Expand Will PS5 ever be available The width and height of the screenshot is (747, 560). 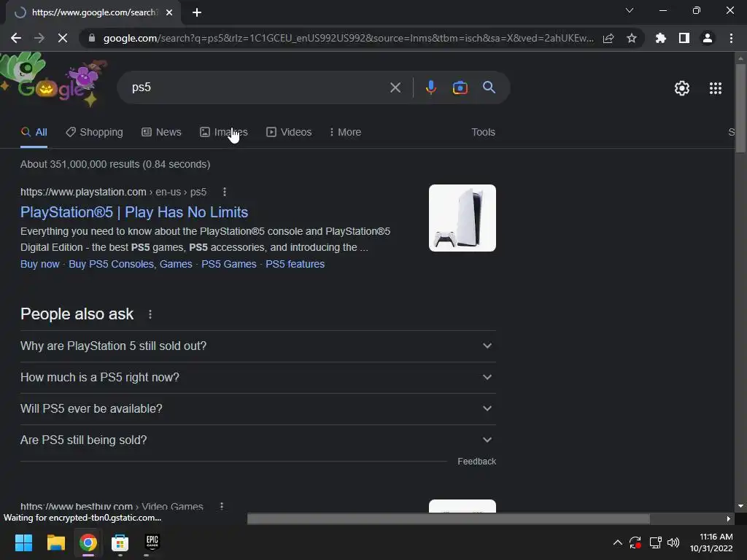point(258,409)
